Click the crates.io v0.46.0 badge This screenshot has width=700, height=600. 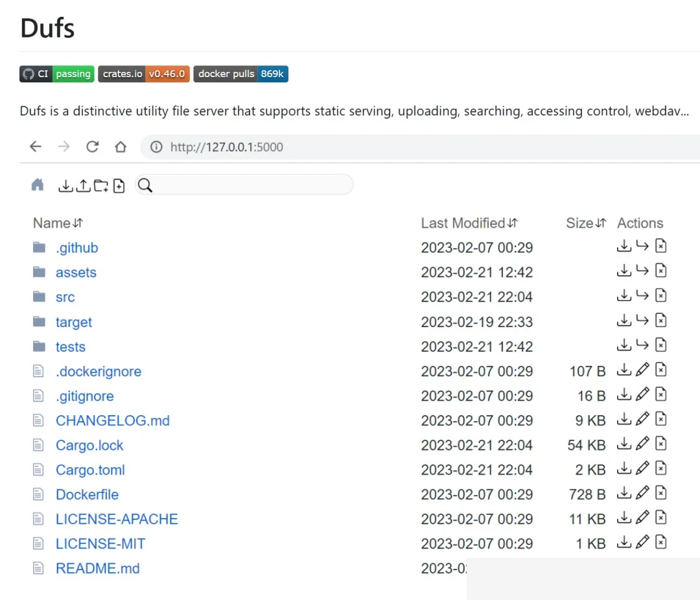coord(144,74)
